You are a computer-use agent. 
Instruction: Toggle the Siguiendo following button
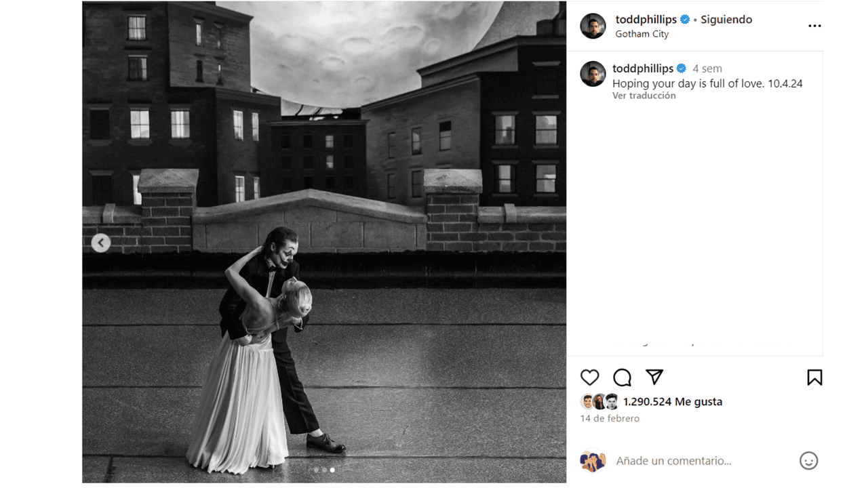click(726, 20)
